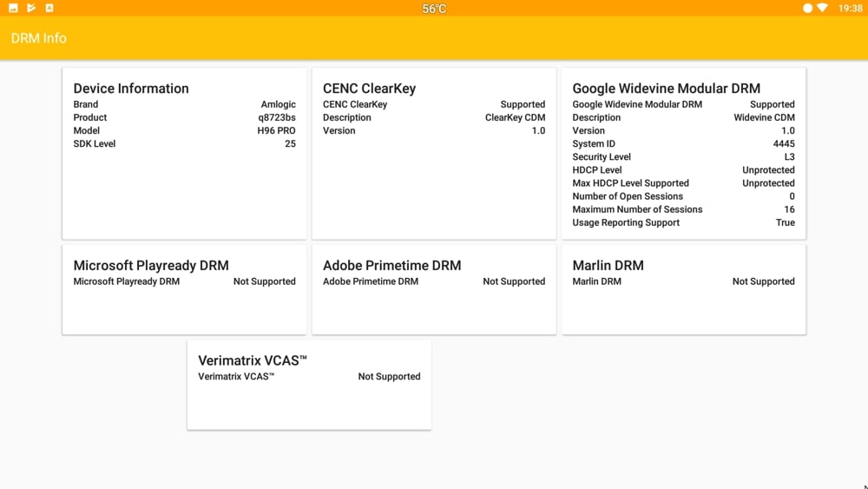Click the Widevine Security Level L3 value
Image resolution: width=868 pixels, height=489 pixels.
(x=789, y=157)
